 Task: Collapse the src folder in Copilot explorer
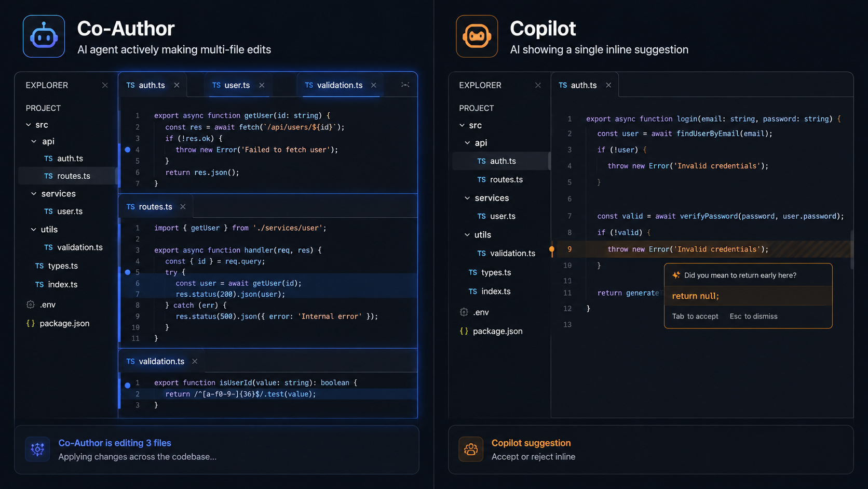coord(462,125)
